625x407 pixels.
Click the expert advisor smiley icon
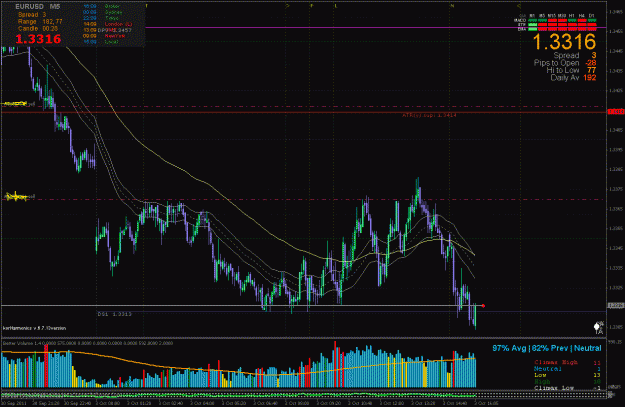pos(597,327)
